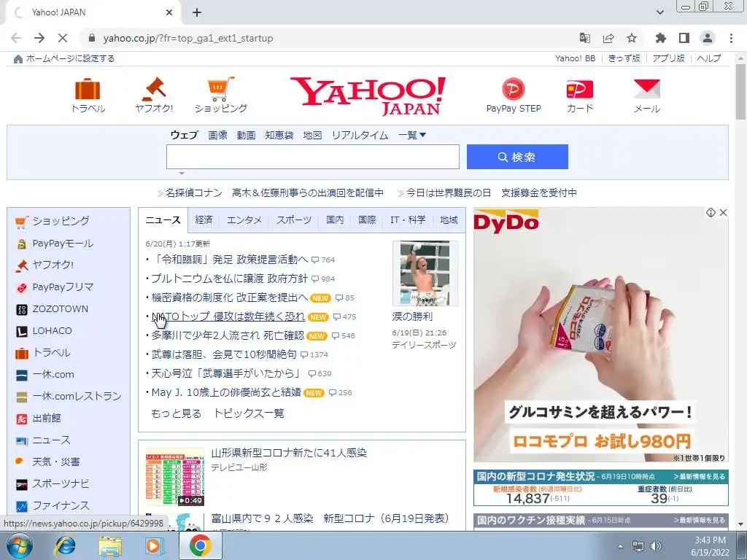Screen dimensions: 747x560
Task: Open ZOZOTOWN in the left sidebar
Action: (61, 309)
